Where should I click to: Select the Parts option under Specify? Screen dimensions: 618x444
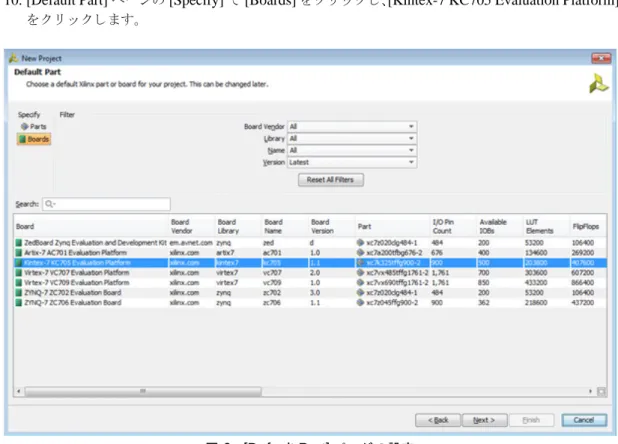34,126
